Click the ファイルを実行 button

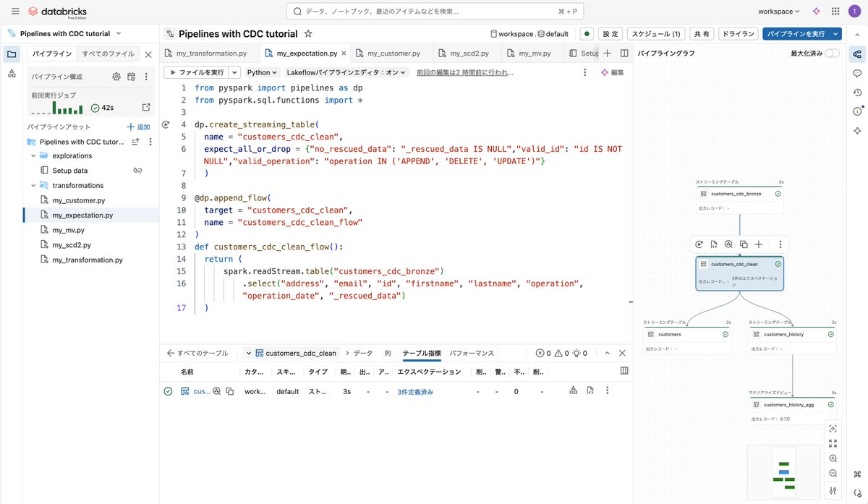tap(196, 72)
